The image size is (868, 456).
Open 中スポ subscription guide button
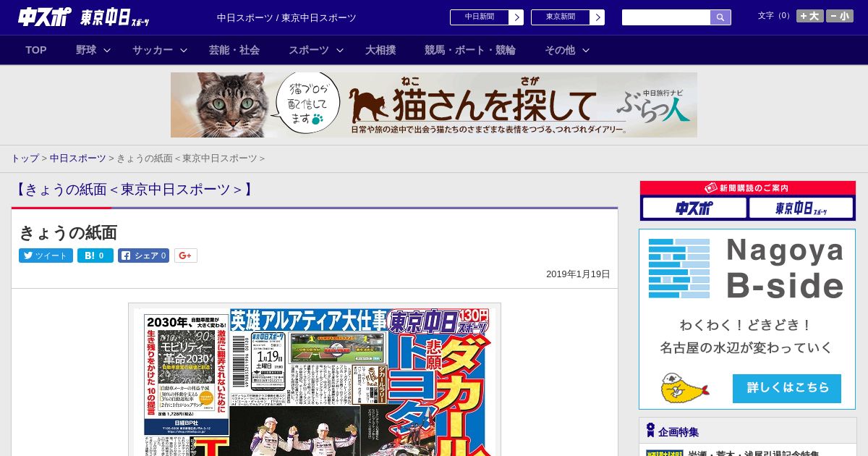tap(694, 208)
